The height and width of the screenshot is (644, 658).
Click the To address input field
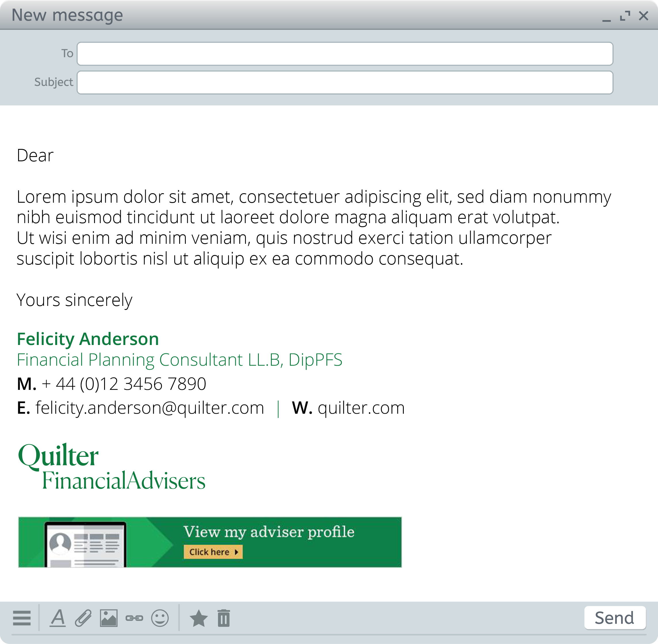(347, 53)
